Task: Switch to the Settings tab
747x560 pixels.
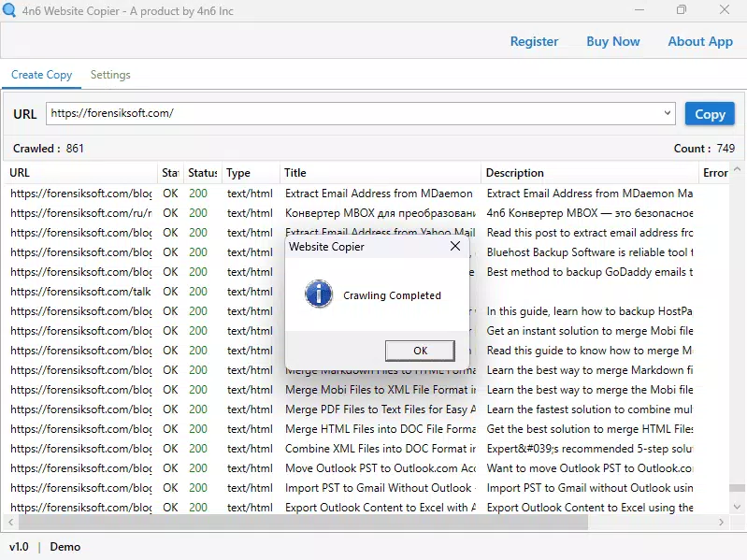Action: pyautogui.click(x=110, y=75)
